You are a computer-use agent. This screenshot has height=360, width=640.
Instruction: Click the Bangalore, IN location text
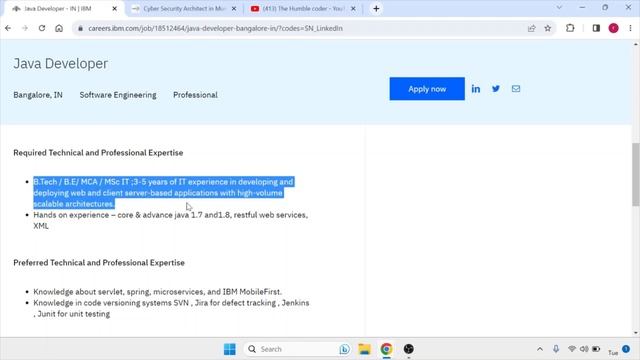(x=38, y=95)
